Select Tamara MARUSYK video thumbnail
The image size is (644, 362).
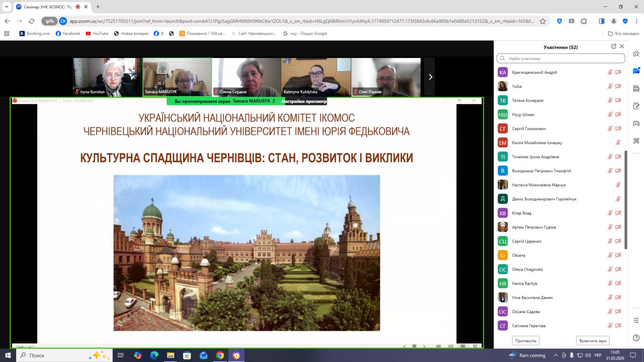(177, 77)
